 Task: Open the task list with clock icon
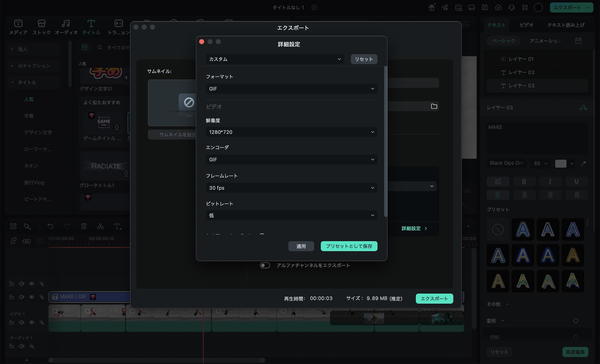[x=458, y=7]
